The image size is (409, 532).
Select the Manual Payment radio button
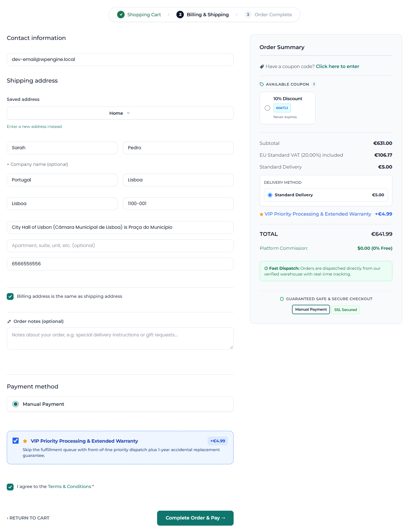tap(16, 404)
